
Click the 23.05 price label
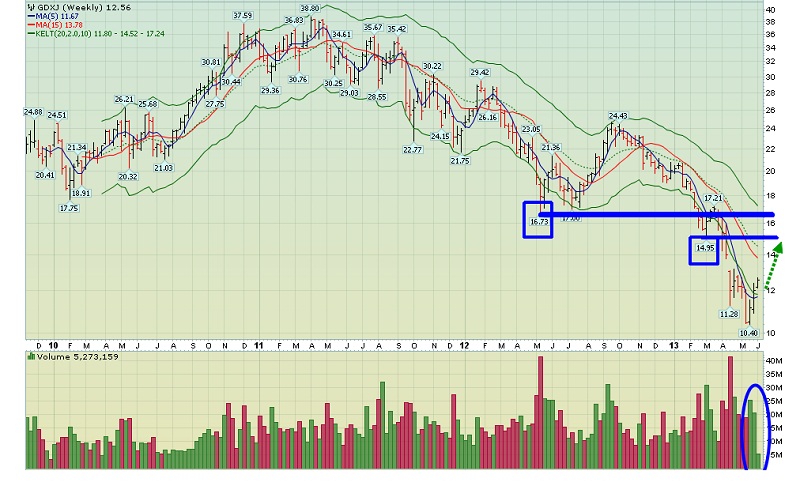531,129
